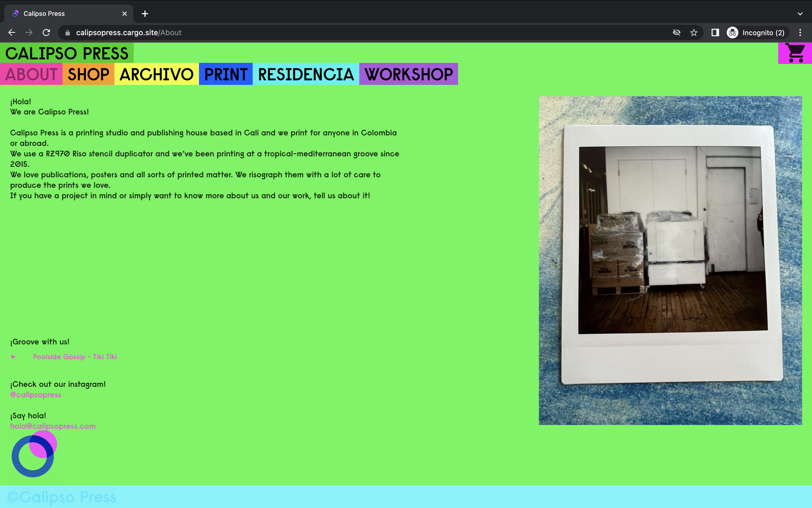
Task: Open the side panel icon
Action: 715,33
